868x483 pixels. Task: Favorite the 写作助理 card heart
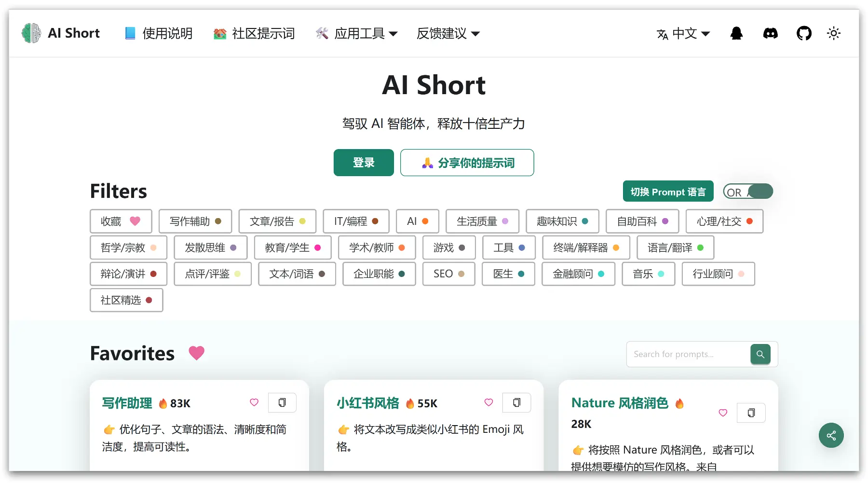254,402
